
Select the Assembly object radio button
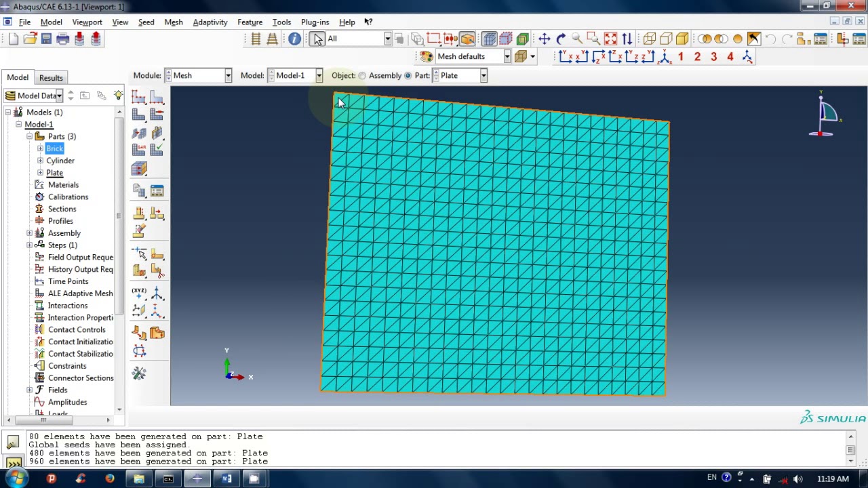[362, 75]
